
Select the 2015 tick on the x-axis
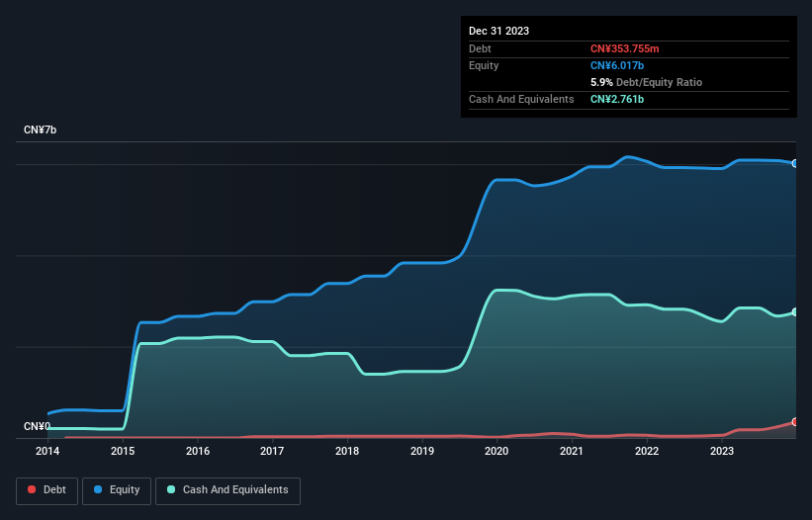pos(123,451)
